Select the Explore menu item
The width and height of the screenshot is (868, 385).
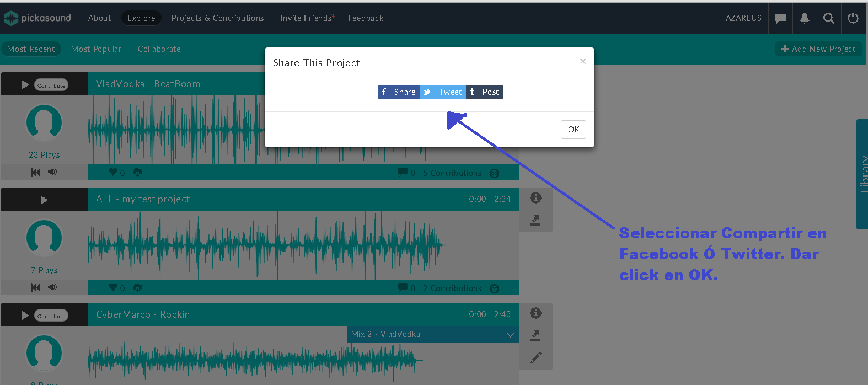click(x=141, y=18)
